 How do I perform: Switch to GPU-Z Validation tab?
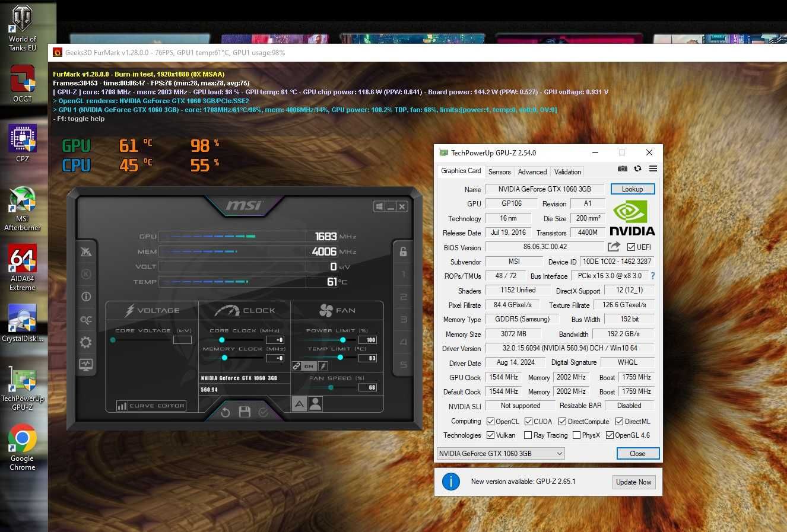(568, 172)
